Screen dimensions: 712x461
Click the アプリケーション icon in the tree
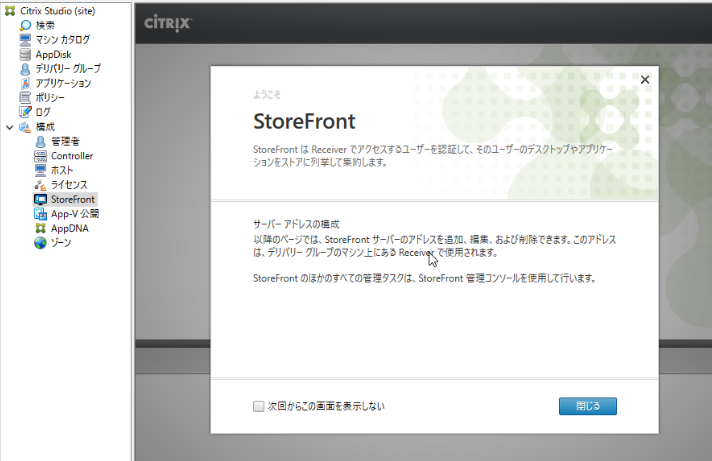pyautogui.click(x=25, y=84)
